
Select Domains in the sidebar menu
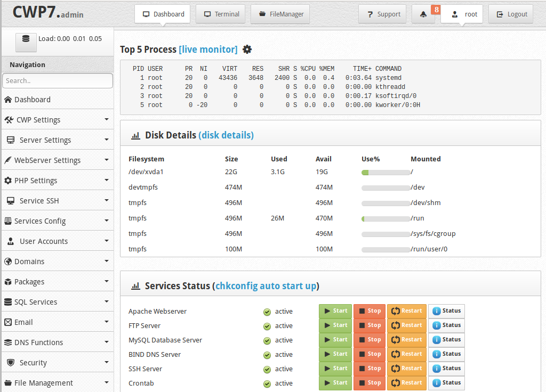click(x=57, y=261)
